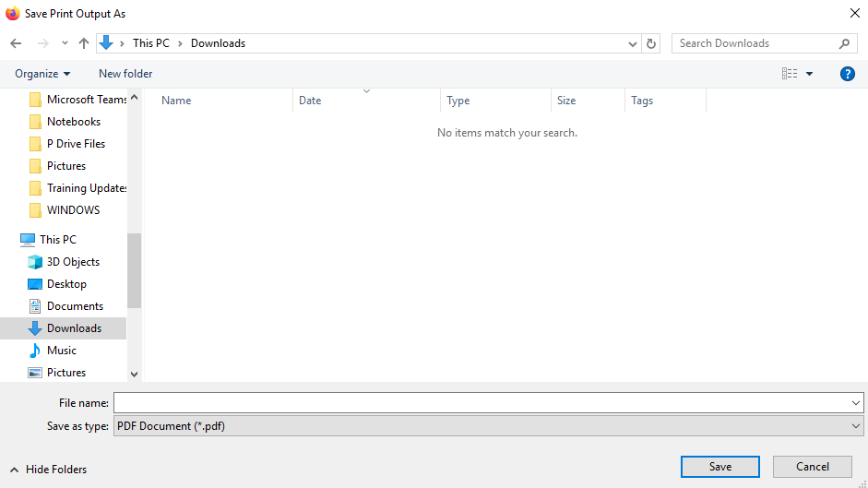The height and width of the screenshot is (488, 868).
Task: Expand the File name dropdown arrow
Action: tap(856, 403)
